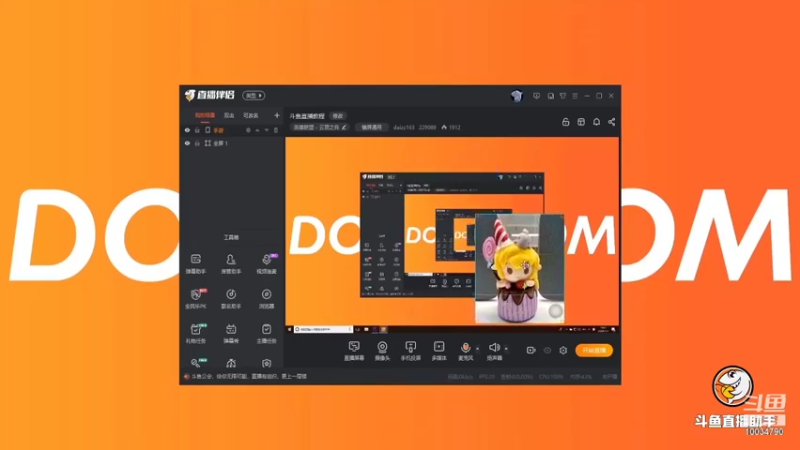Click the pill button beside the category

pyautogui.click(x=371, y=128)
